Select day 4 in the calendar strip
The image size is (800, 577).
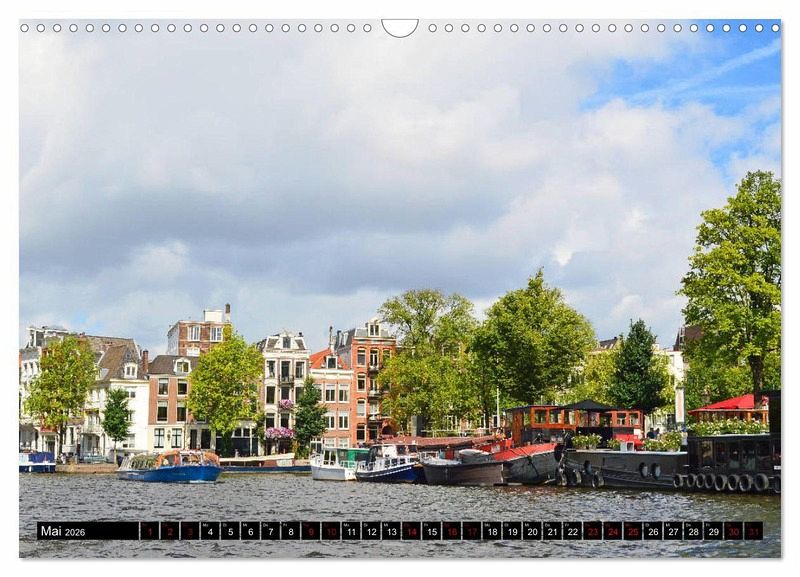tap(210, 531)
